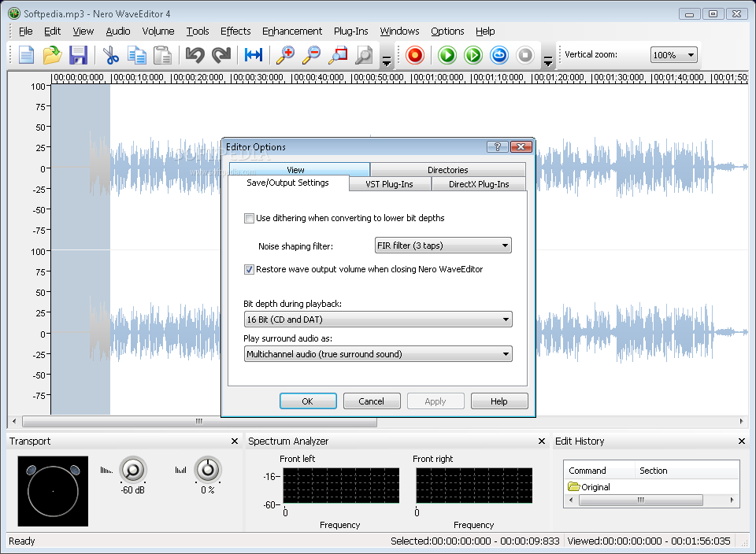
Task: Start recording with red record button
Action: coord(415,55)
